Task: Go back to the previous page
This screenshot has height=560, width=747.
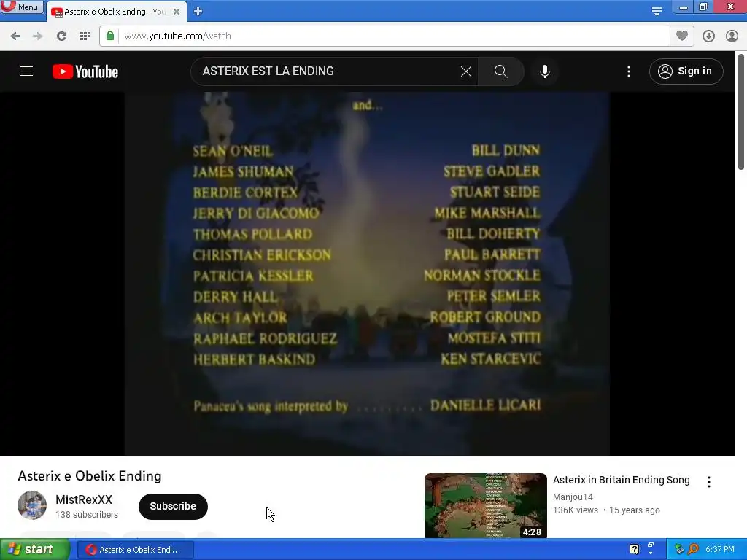Action: (x=15, y=36)
